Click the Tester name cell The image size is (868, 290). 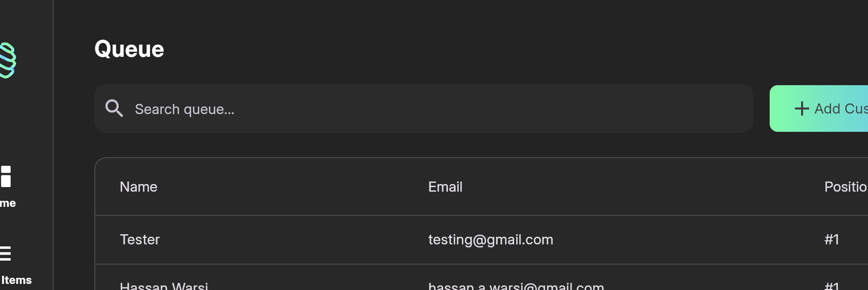coord(139,239)
